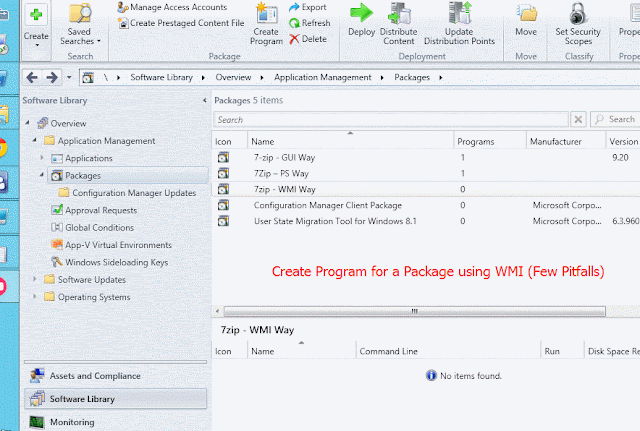The width and height of the screenshot is (640, 431).
Task: Select Overview in the tree
Action: pos(68,123)
